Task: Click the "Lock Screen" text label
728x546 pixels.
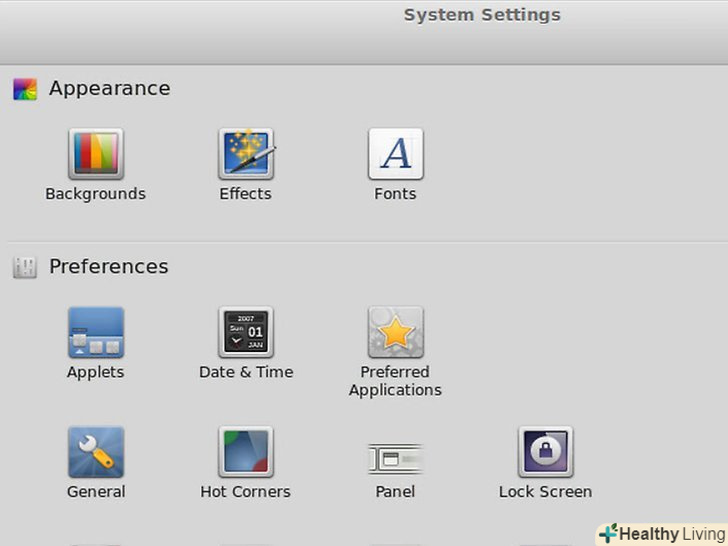Action: (x=545, y=492)
